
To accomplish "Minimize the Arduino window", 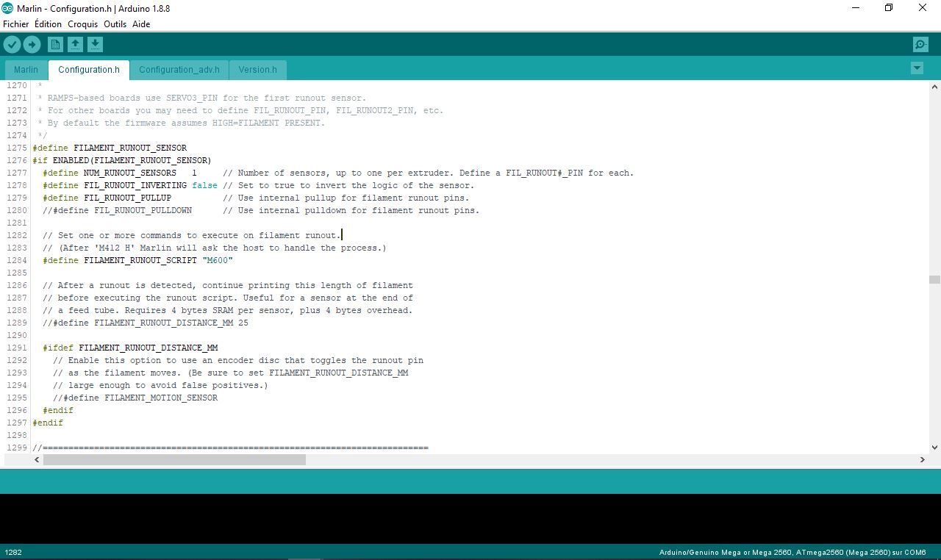I will point(855,8).
